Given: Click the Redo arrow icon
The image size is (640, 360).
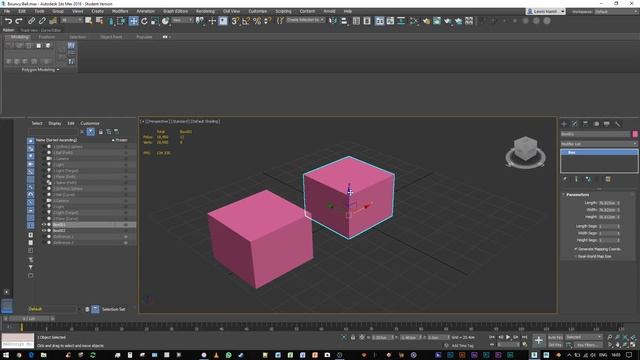Looking at the screenshot, I should pyautogui.click(x=19, y=21).
